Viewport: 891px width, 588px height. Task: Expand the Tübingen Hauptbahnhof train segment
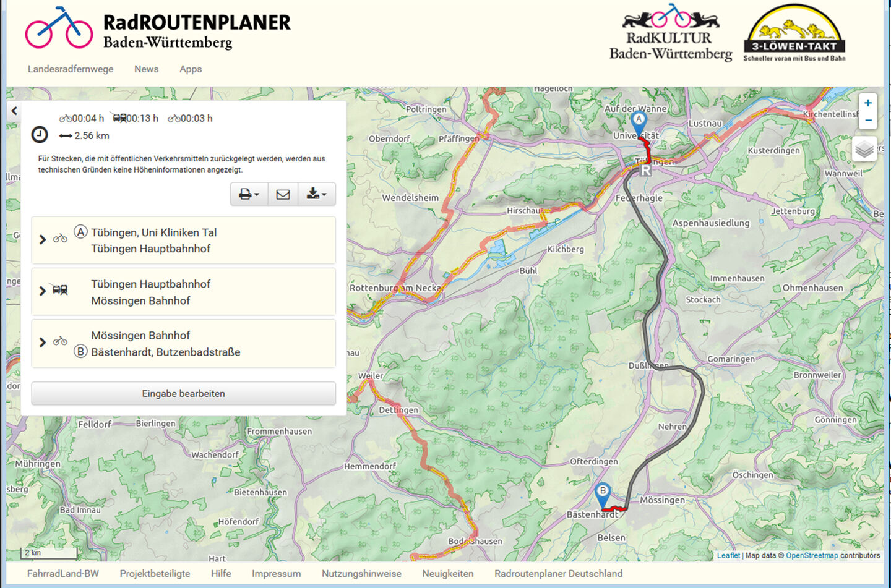43,291
